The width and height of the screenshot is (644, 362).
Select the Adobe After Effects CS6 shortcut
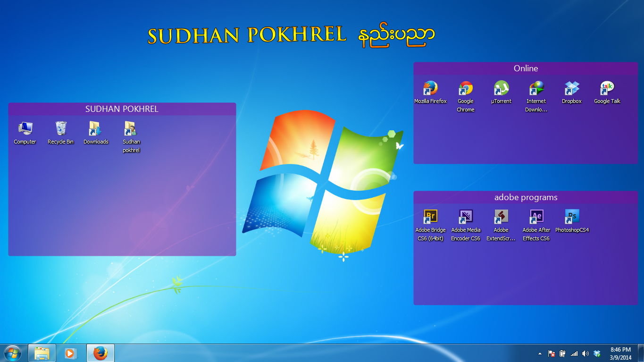[x=536, y=225]
